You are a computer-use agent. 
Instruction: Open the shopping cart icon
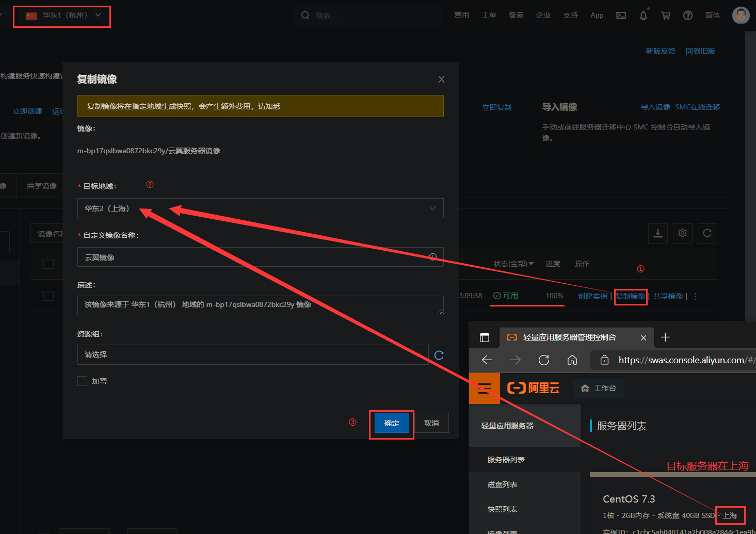coord(666,15)
